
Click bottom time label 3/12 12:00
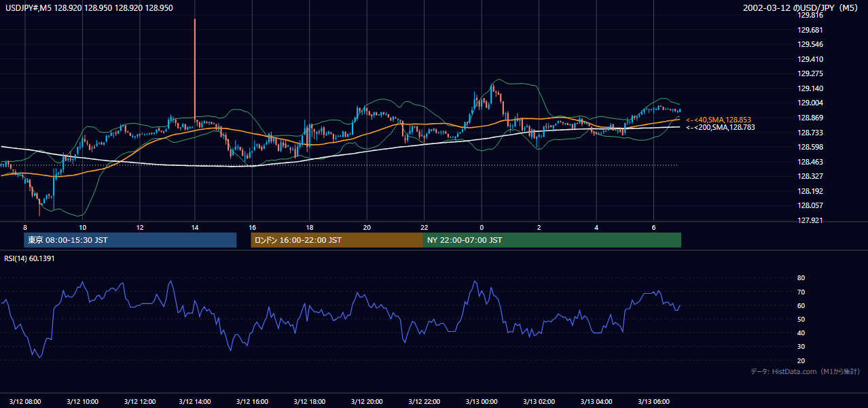[139, 401]
